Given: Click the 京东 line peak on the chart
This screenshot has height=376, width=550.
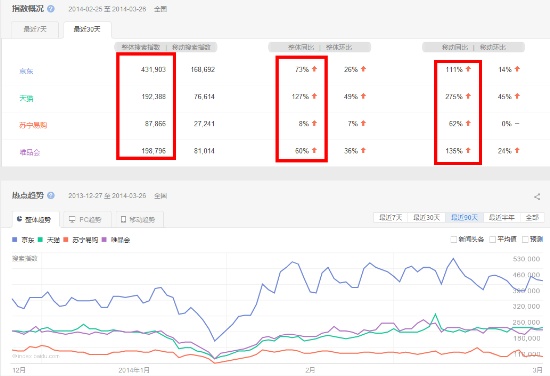Looking at the screenshot, I should (x=453, y=259).
